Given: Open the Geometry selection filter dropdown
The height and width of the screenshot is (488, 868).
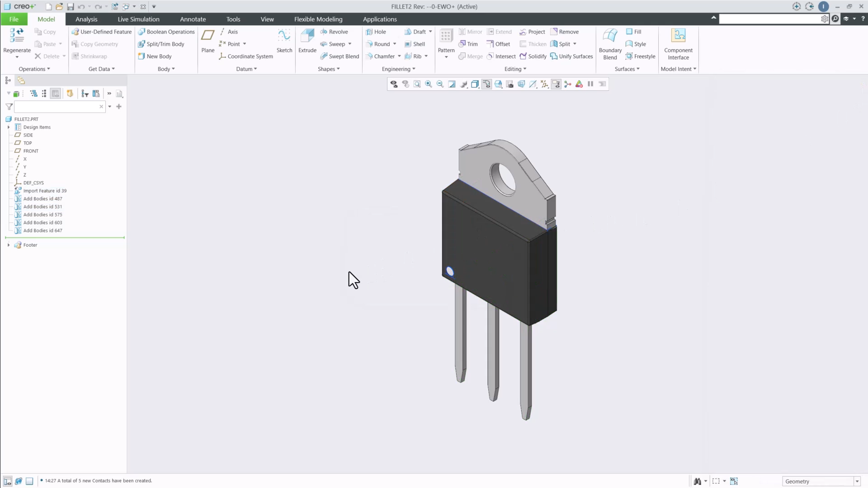Looking at the screenshot, I should 857,481.
